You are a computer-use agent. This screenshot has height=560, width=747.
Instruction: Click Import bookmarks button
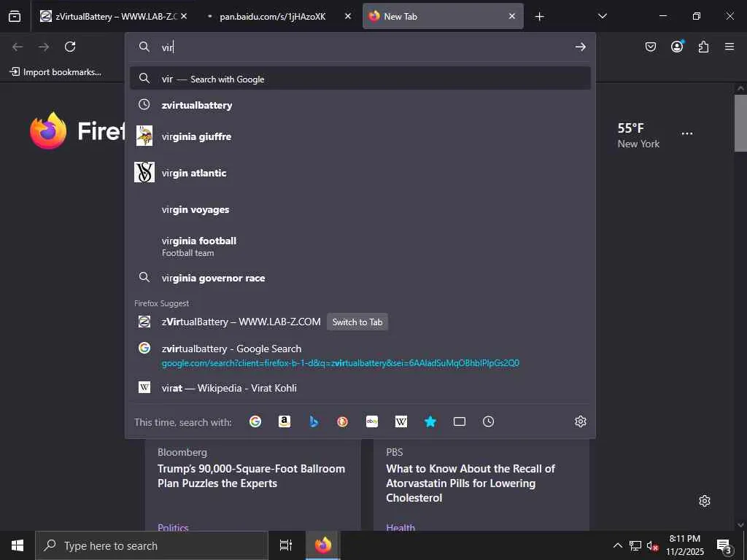55,72
